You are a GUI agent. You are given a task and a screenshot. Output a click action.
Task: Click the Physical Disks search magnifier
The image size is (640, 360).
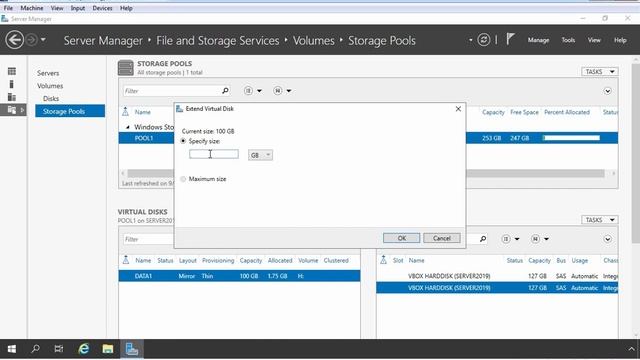[483, 239]
